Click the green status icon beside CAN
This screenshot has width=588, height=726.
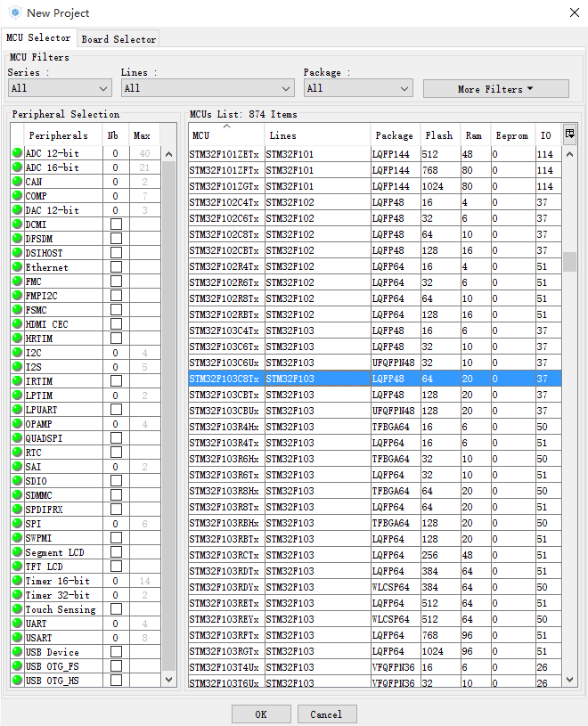pyautogui.click(x=17, y=181)
